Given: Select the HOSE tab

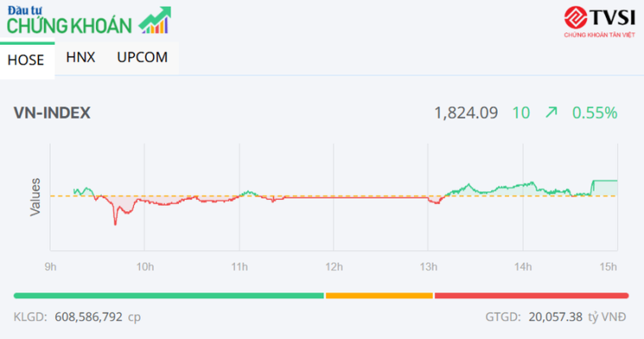Looking at the screenshot, I should point(25,60).
